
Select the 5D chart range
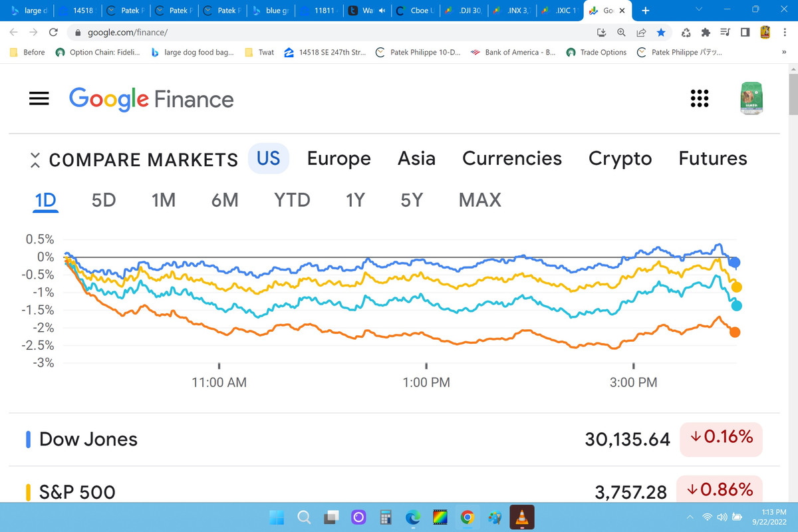pyautogui.click(x=104, y=199)
